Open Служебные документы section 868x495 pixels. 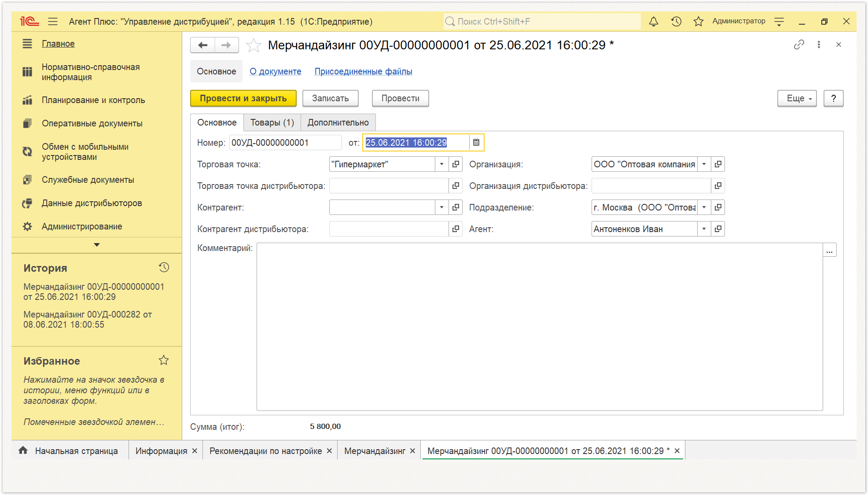click(88, 180)
